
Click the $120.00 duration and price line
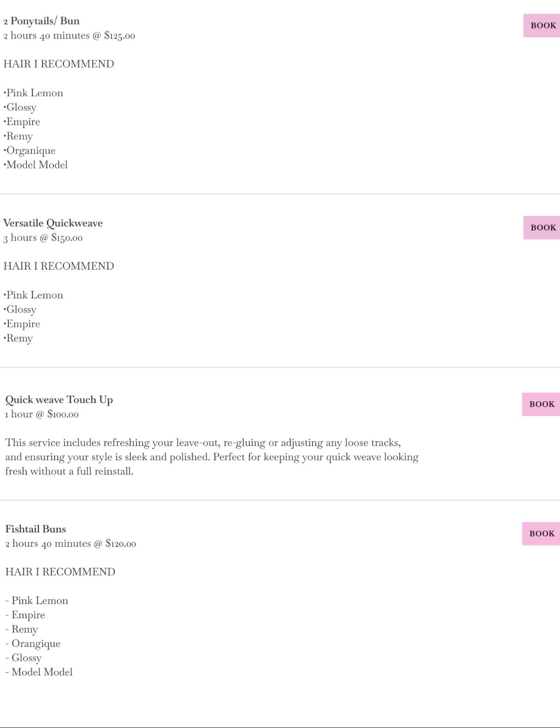71,544
